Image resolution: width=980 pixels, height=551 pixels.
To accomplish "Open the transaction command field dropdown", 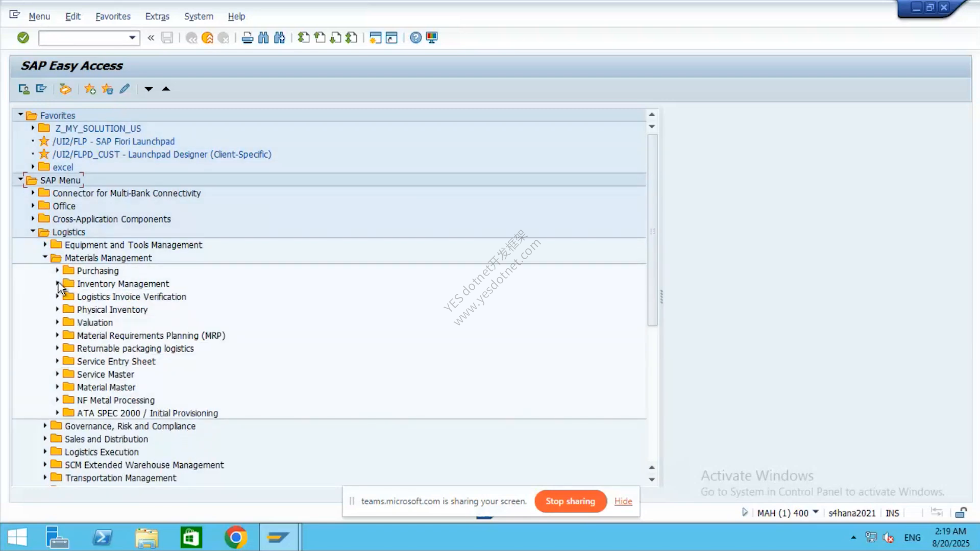I will [x=132, y=38].
